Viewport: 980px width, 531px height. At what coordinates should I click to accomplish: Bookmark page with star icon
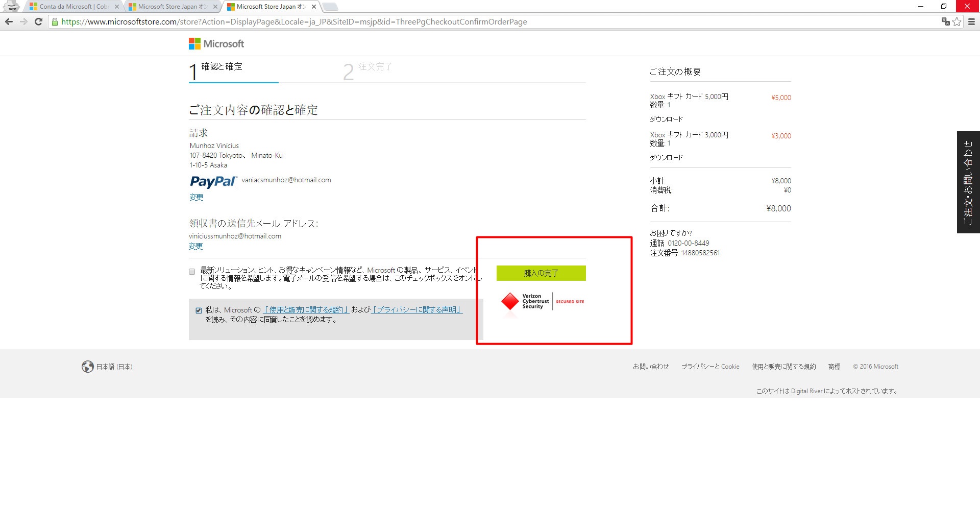tap(957, 21)
